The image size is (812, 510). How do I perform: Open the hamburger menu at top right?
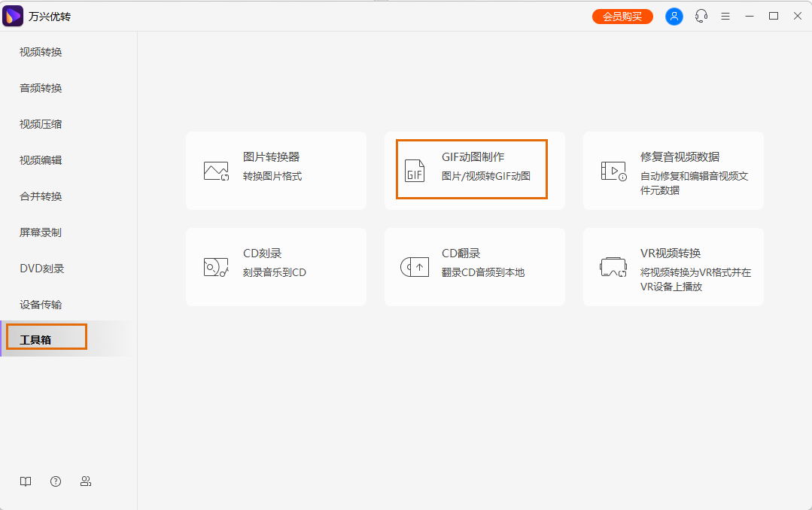coord(725,16)
